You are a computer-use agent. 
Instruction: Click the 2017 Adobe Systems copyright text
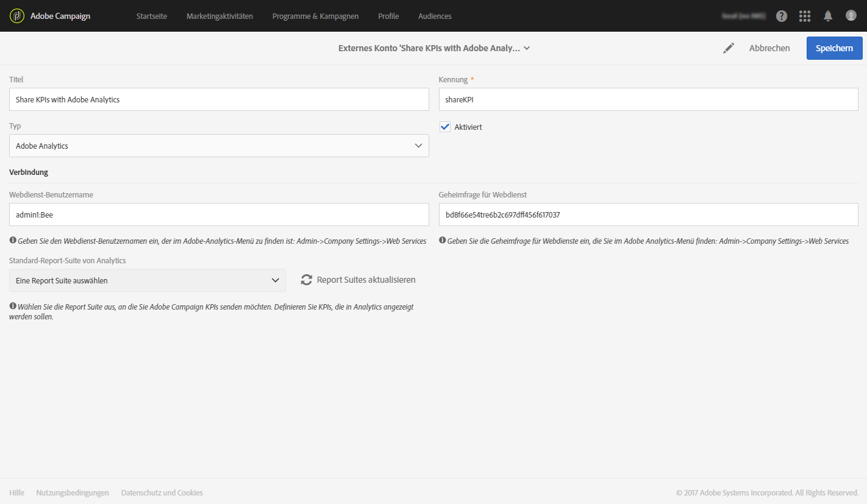pos(767,492)
